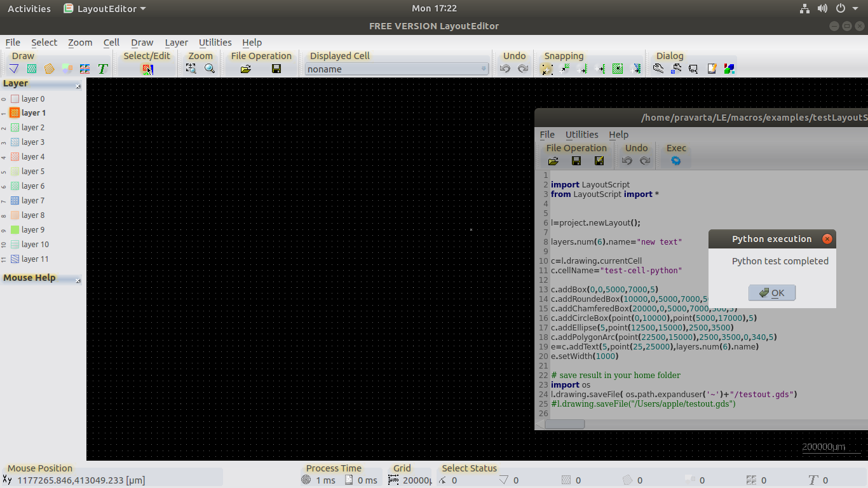Screen dimensions: 868x488
Task: Undo the last action in main toolbar
Action: click(505, 69)
